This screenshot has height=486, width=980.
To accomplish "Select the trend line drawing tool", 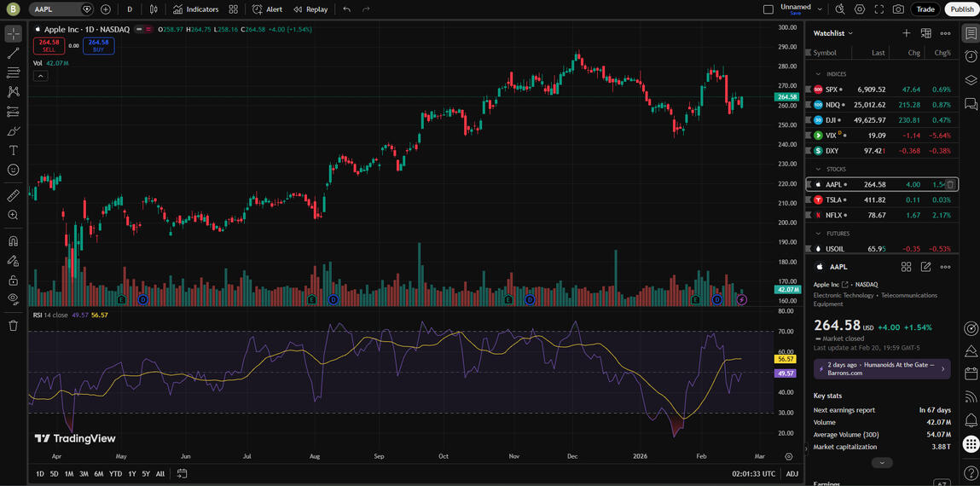I will point(13,53).
